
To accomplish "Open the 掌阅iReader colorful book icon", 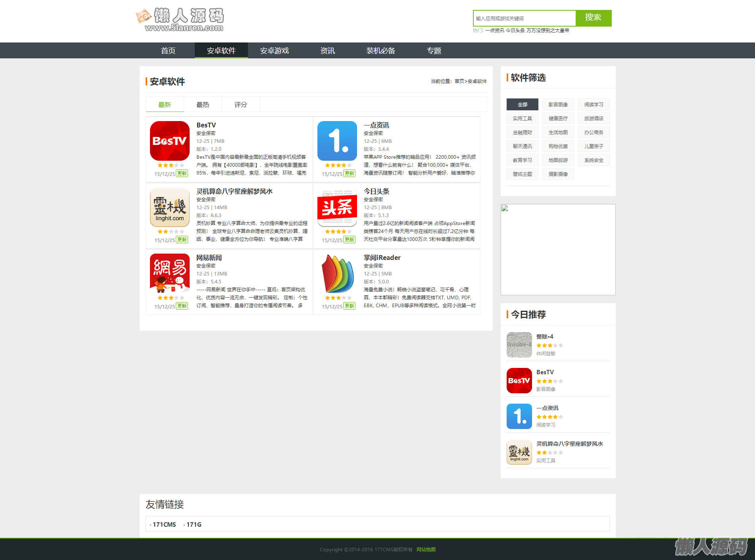I will [x=337, y=273].
